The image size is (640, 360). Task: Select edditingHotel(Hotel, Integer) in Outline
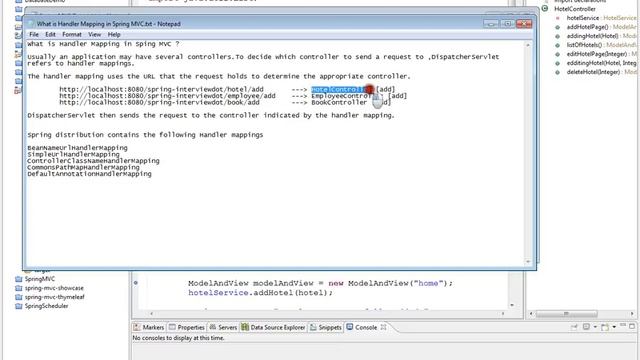pos(601,63)
